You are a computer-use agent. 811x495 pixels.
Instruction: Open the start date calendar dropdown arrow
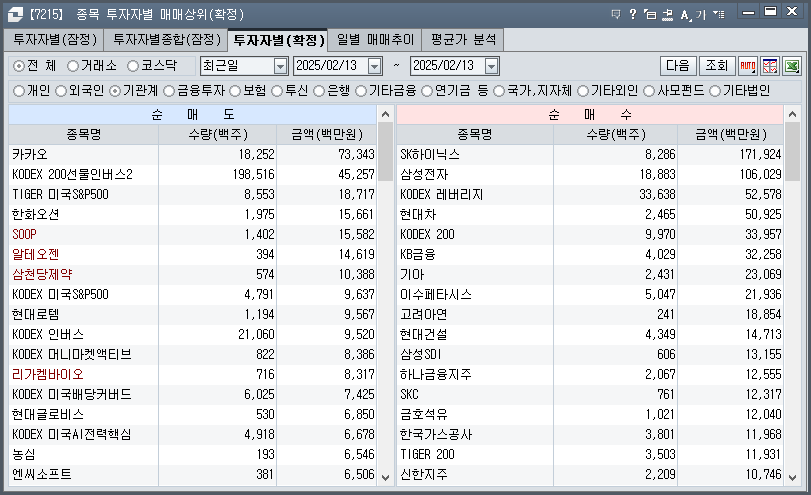click(x=374, y=66)
